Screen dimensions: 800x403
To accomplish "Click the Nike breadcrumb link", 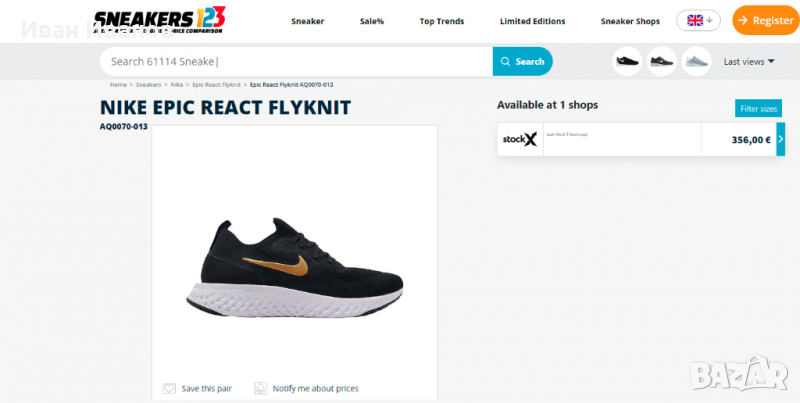I will pyautogui.click(x=177, y=85).
